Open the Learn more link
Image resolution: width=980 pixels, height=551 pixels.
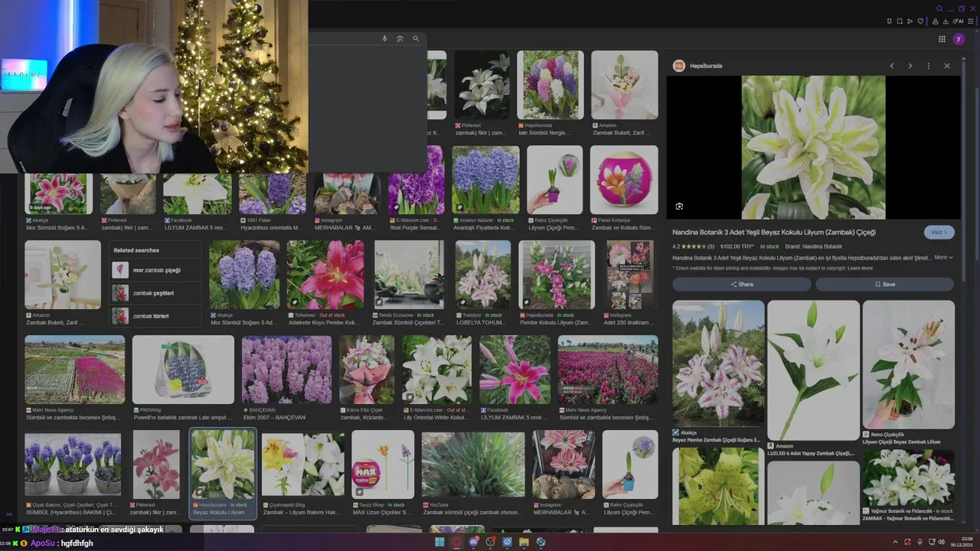pos(860,269)
